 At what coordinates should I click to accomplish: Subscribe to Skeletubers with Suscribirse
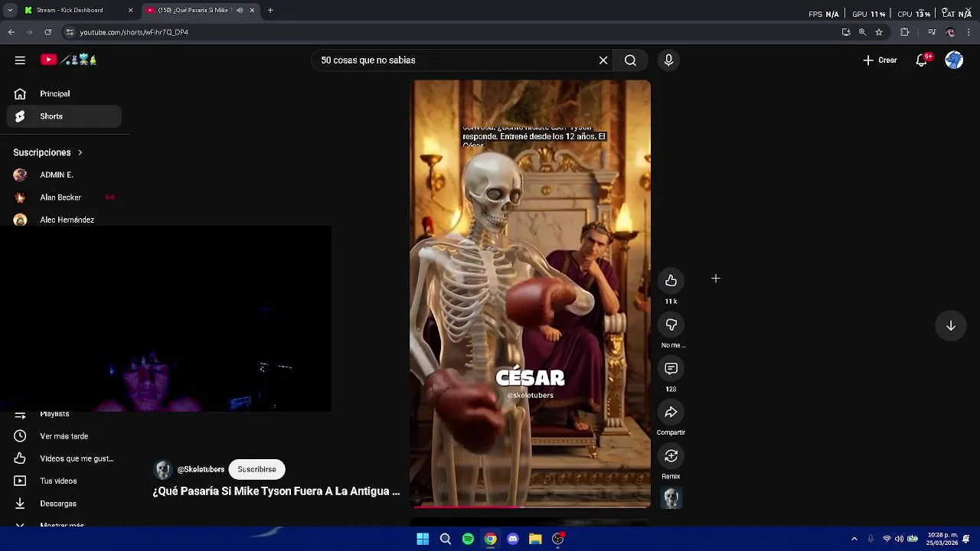point(256,469)
